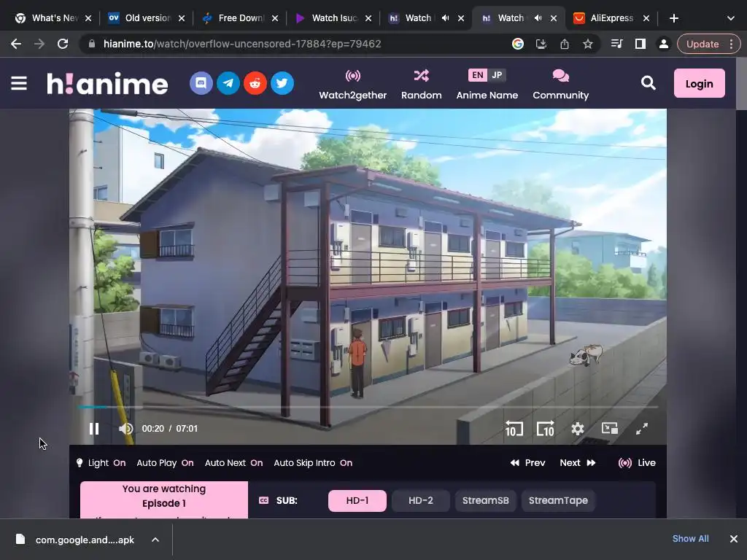Close the downloads bar

(x=734, y=539)
